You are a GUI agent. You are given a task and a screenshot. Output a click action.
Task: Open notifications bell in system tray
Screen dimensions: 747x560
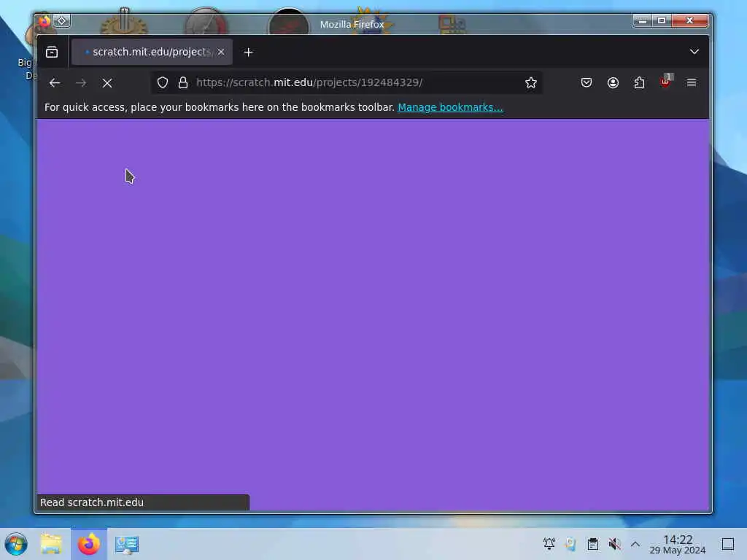coord(549,544)
